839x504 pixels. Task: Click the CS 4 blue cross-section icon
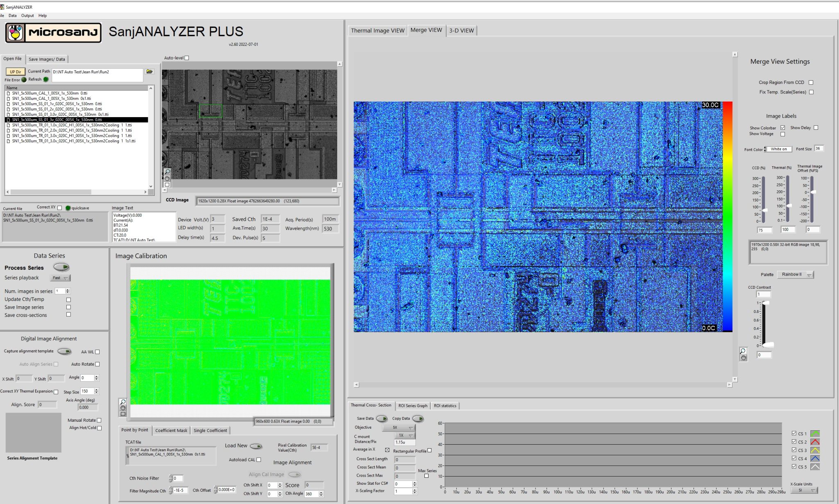(815, 459)
